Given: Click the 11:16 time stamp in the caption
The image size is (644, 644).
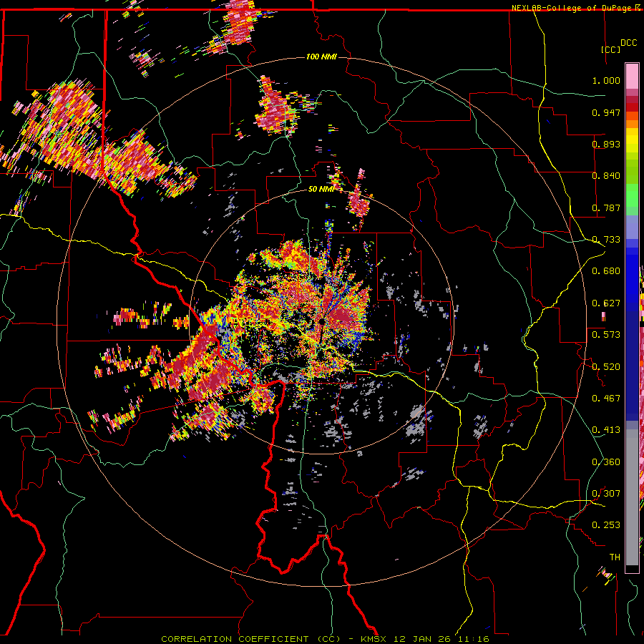Looking at the screenshot, I should pyautogui.click(x=472, y=639).
